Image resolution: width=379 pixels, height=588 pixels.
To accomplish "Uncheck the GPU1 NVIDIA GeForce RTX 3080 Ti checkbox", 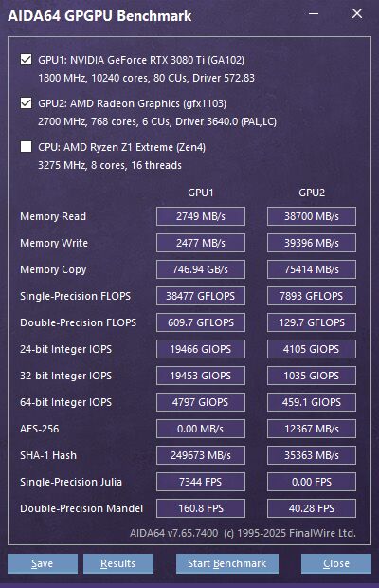I will 26,59.
